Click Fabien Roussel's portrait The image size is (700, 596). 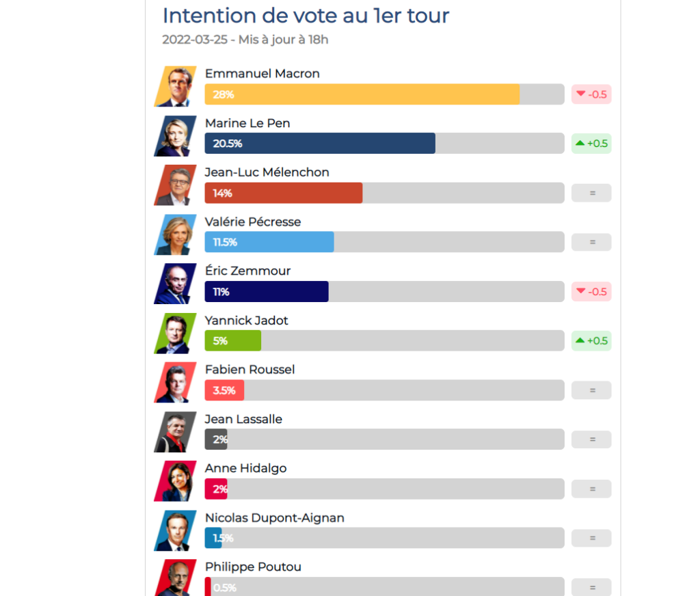pos(176,382)
